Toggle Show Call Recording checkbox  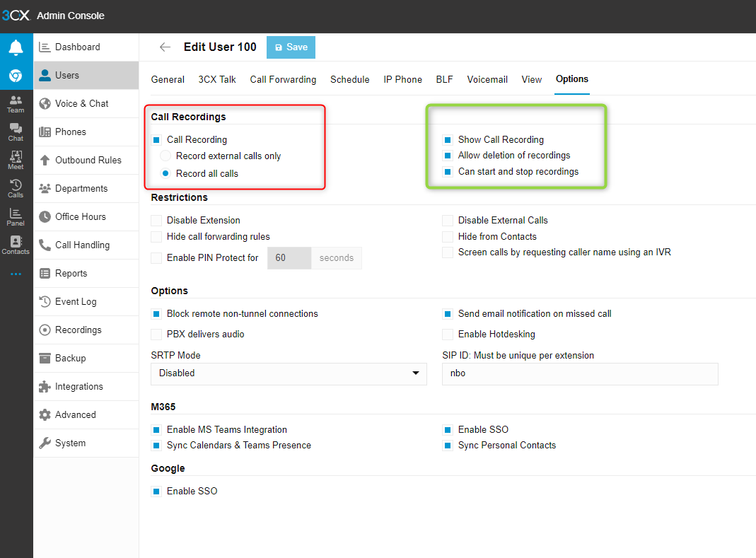(448, 140)
